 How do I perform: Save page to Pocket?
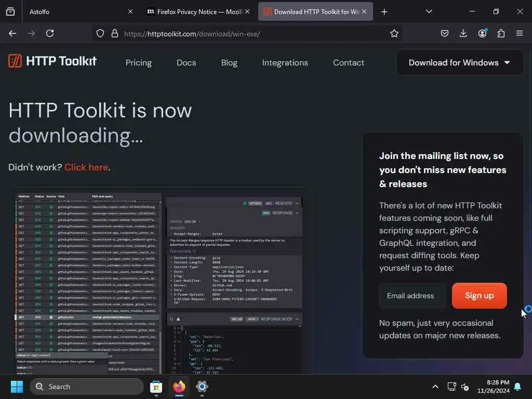coord(445,33)
